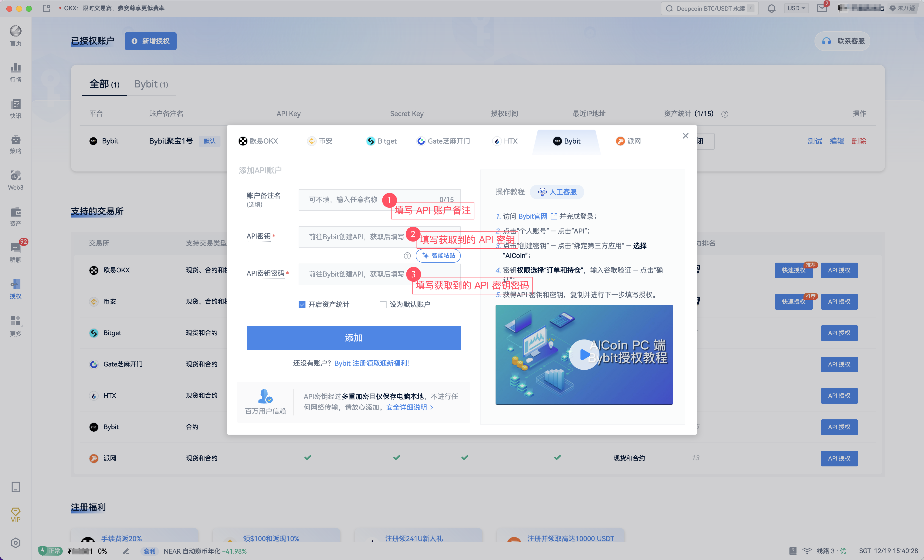Click the 套利 tag in status bar
This screenshot has width=924, height=560.
point(149,551)
